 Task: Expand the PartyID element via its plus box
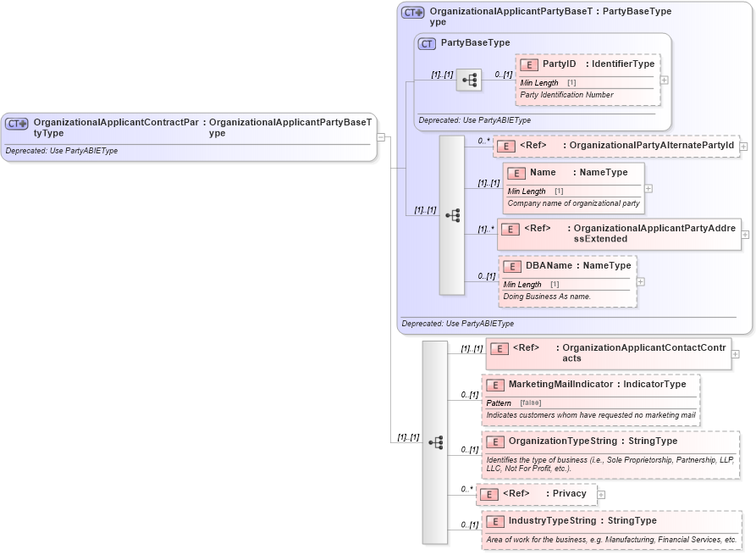(664, 78)
